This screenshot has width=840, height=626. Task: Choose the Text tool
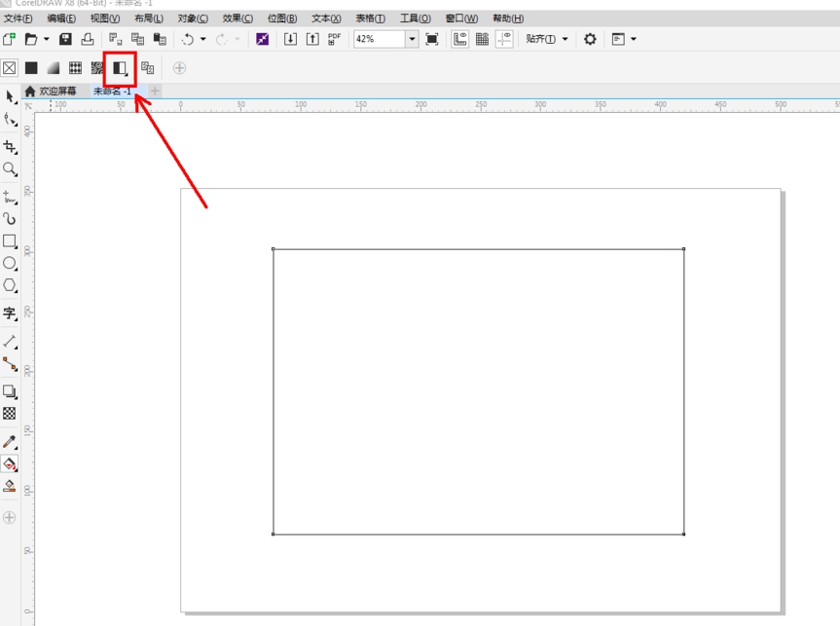tap(10, 313)
